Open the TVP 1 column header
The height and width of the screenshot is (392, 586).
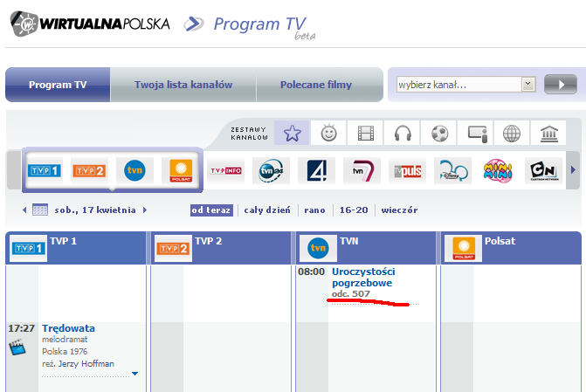76,248
